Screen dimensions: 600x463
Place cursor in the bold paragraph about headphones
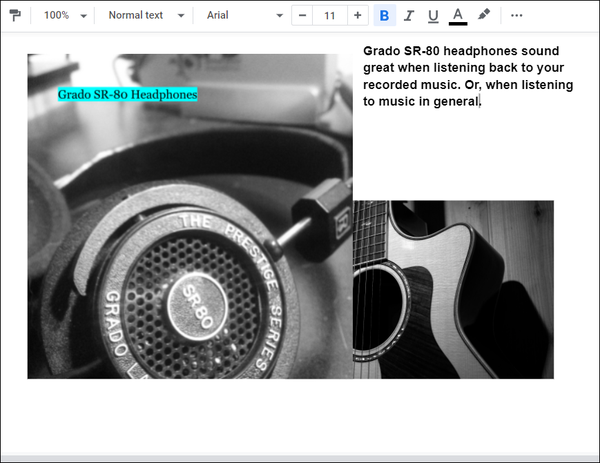468,76
